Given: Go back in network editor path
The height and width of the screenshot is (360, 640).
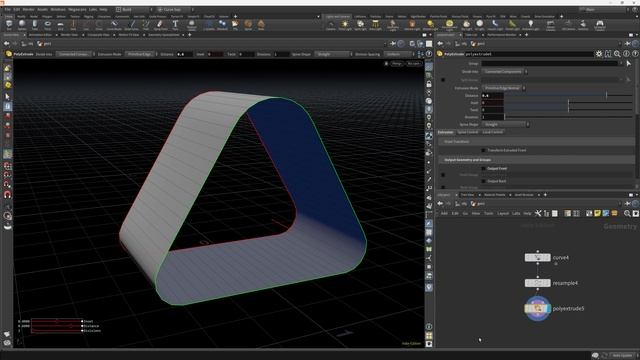Looking at the screenshot, I should (x=440, y=204).
